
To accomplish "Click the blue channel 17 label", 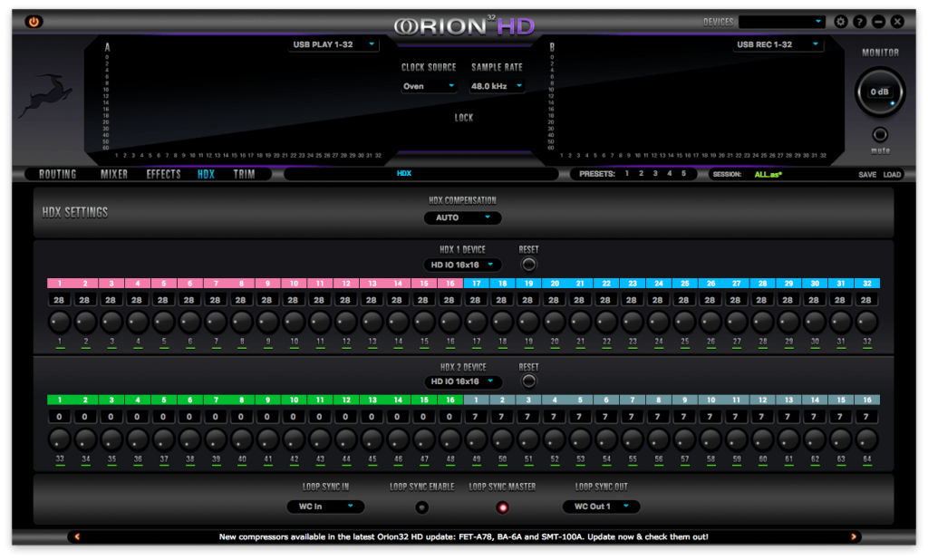I will tap(477, 284).
